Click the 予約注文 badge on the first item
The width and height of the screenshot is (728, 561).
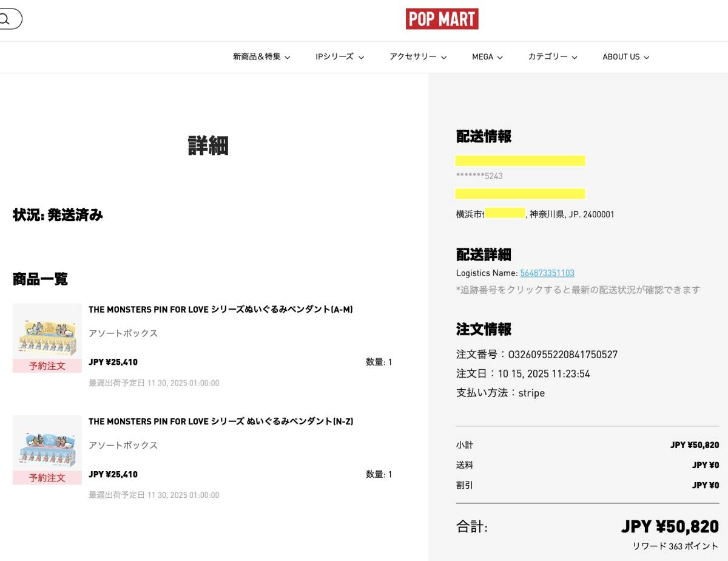point(47,366)
